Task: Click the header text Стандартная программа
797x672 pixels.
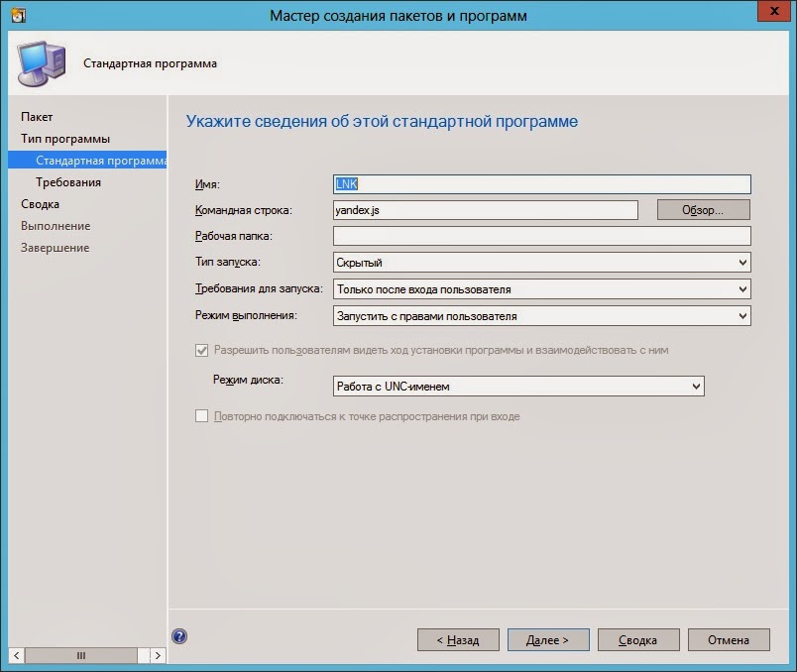Action: pos(150,63)
